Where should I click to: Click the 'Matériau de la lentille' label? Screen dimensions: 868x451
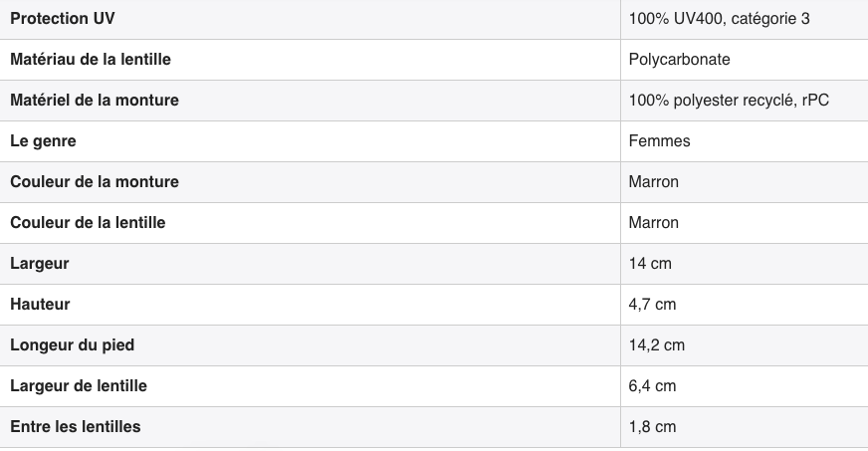coord(91,59)
